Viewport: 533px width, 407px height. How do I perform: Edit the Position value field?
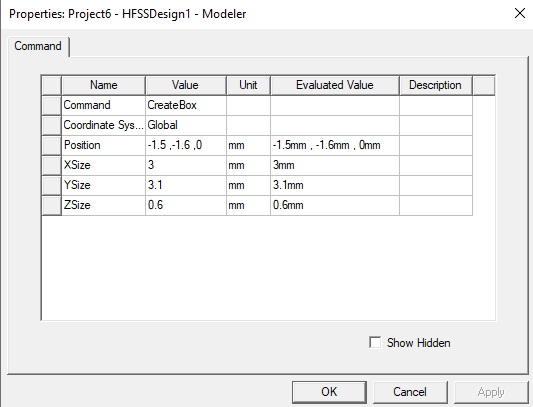click(186, 145)
